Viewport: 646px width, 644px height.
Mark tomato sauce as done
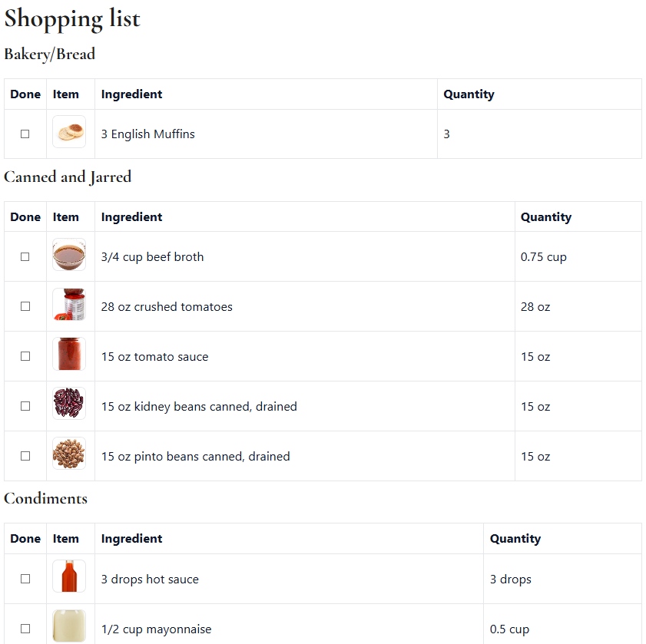[25, 356]
